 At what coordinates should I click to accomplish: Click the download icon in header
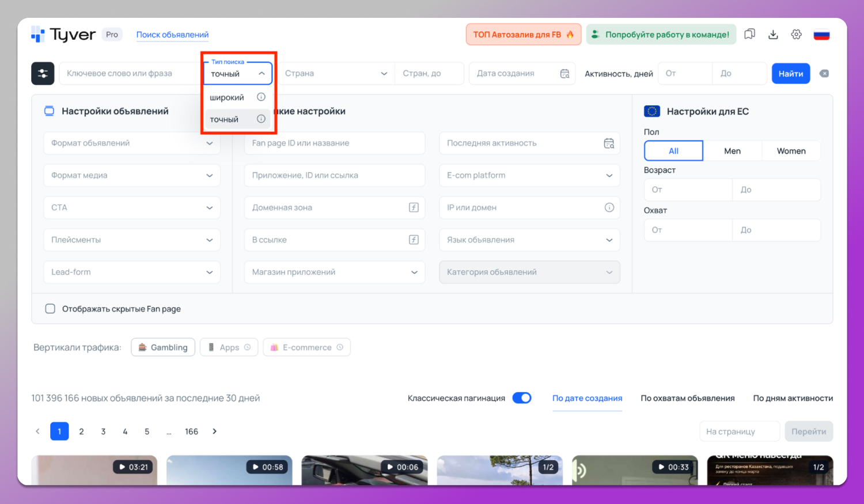773,35
